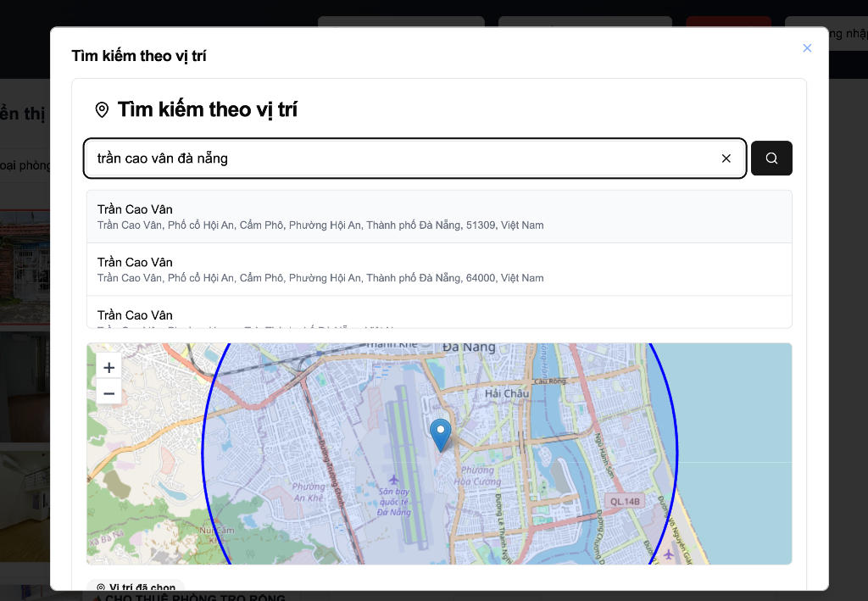Click the blue map marker pin

tap(441, 434)
